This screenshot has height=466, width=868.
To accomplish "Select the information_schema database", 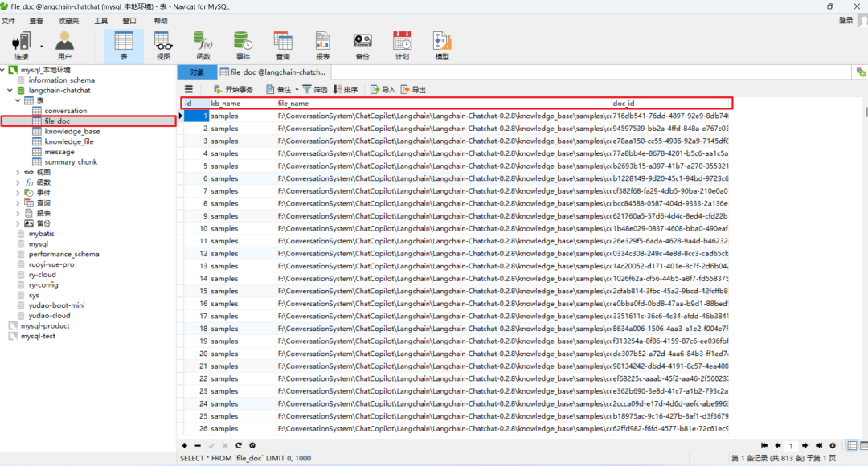I will [61, 80].
